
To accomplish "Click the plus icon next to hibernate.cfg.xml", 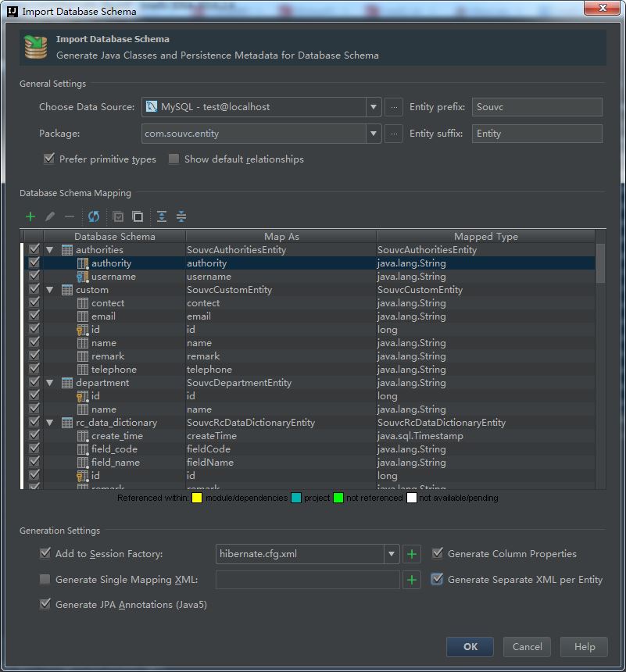I will (x=413, y=554).
